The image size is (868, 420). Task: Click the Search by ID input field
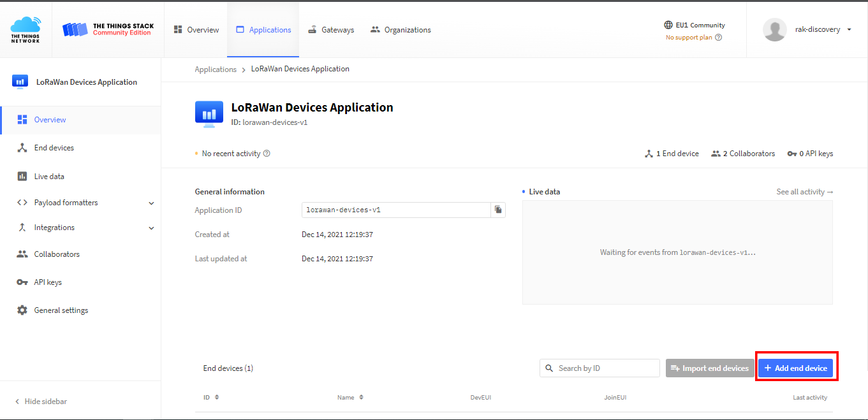(x=600, y=368)
